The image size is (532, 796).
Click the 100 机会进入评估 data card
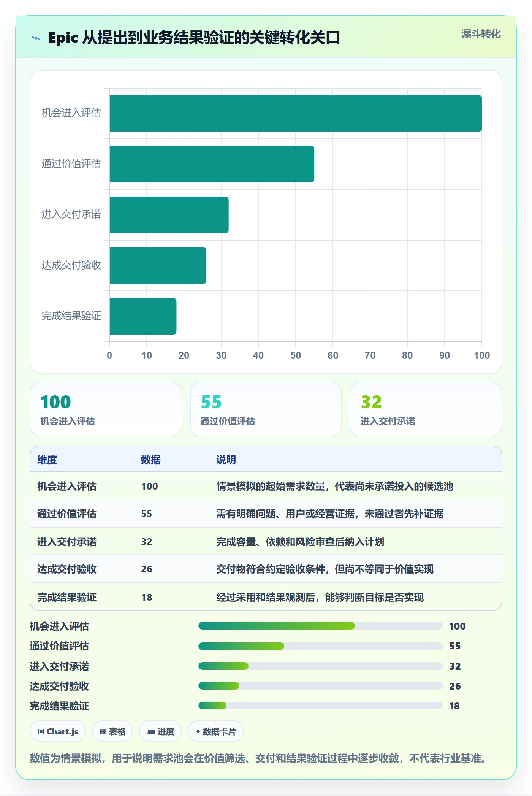106,409
